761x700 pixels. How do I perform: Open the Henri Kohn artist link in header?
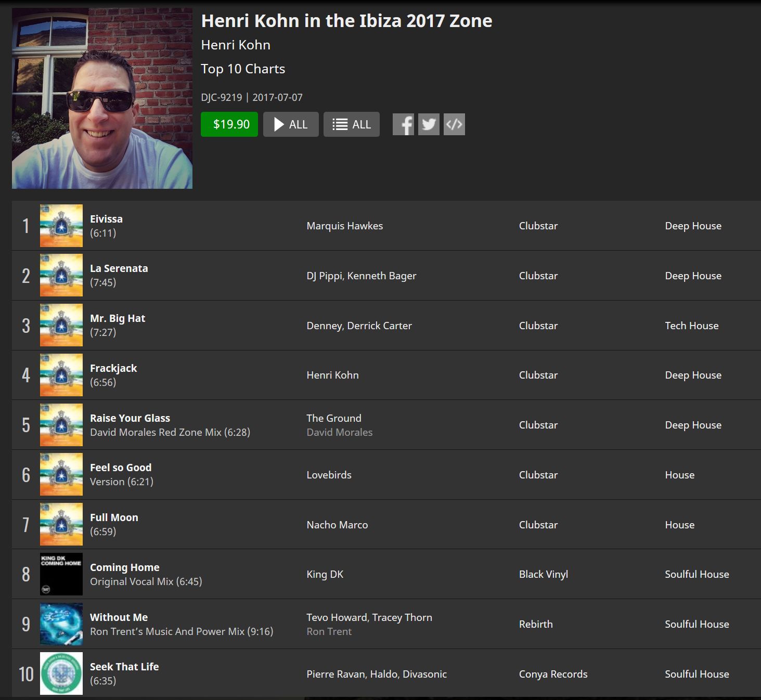point(236,45)
